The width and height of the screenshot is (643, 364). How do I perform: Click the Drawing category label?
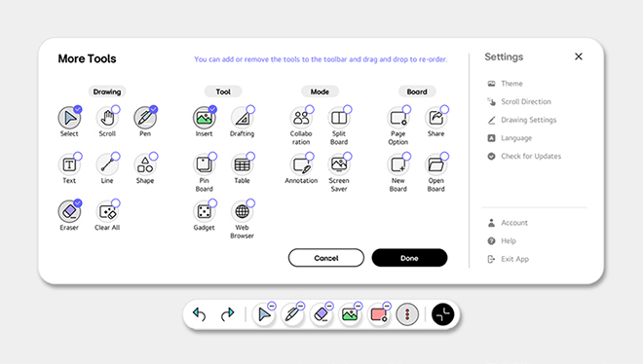pyautogui.click(x=107, y=91)
